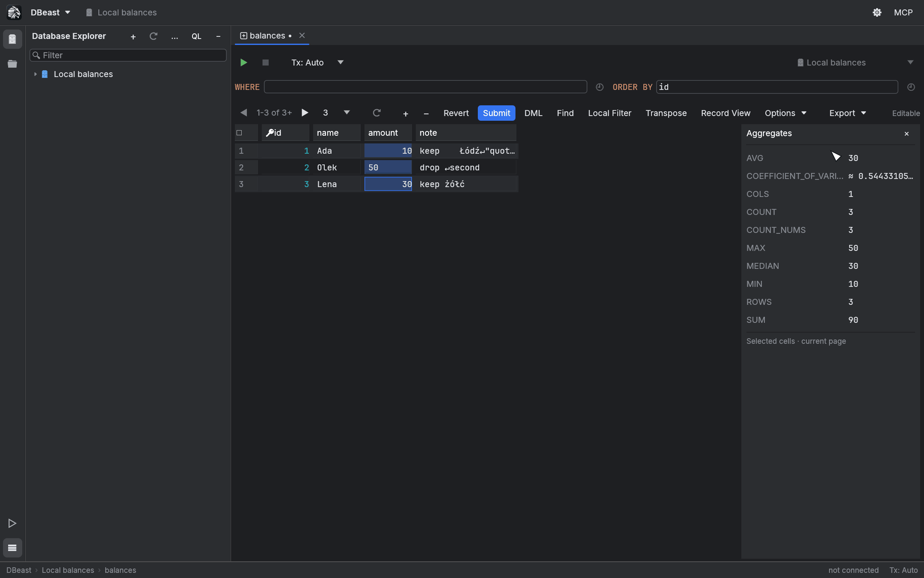Open the QL console button
The width and height of the screenshot is (924, 578).
(196, 36)
